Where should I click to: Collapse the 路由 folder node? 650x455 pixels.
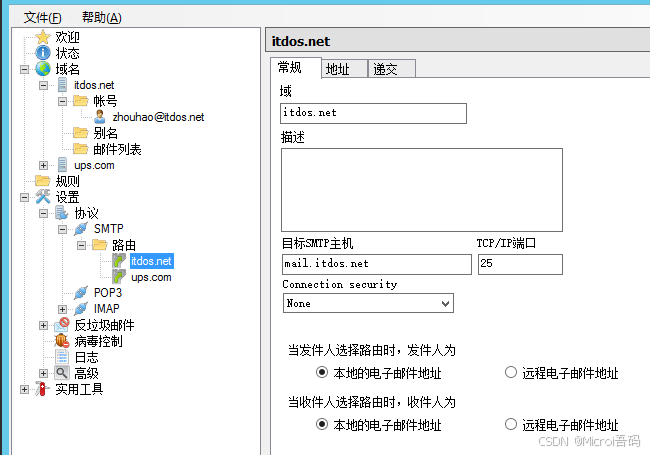[82, 245]
